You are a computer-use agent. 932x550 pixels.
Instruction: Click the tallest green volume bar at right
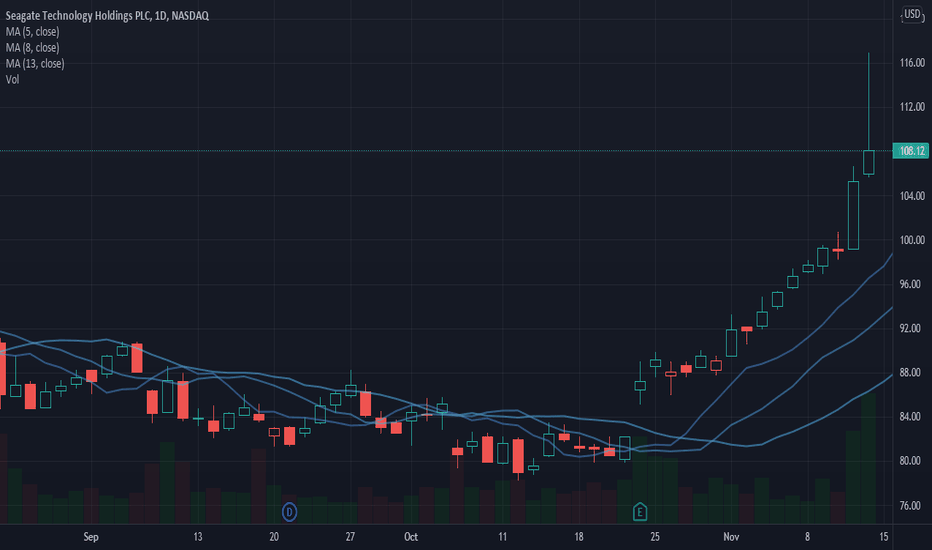(x=868, y=458)
